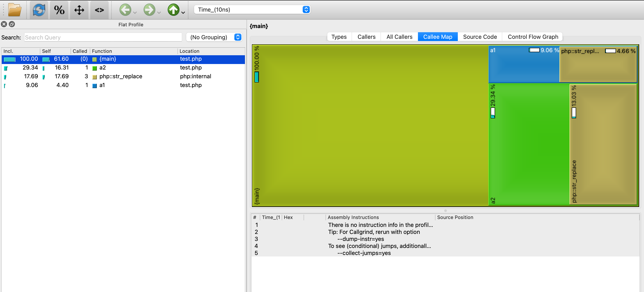Open the Control Flow Graph tab
This screenshot has width=644, height=292.
point(533,37)
